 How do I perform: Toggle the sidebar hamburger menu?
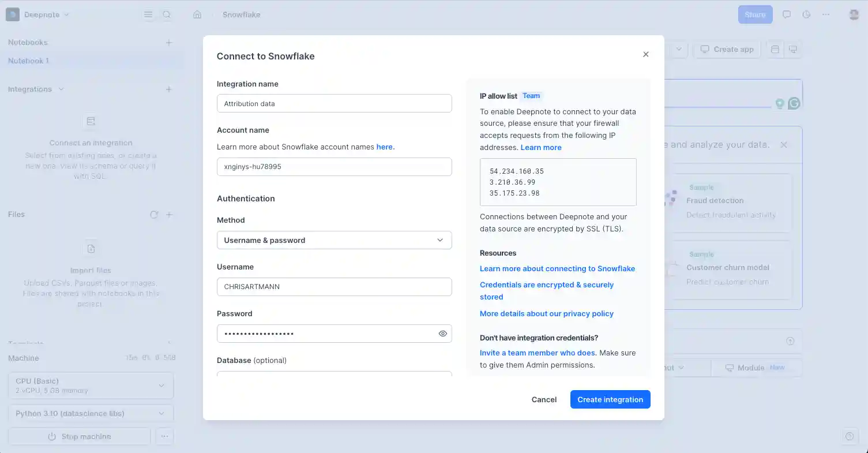coord(148,14)
